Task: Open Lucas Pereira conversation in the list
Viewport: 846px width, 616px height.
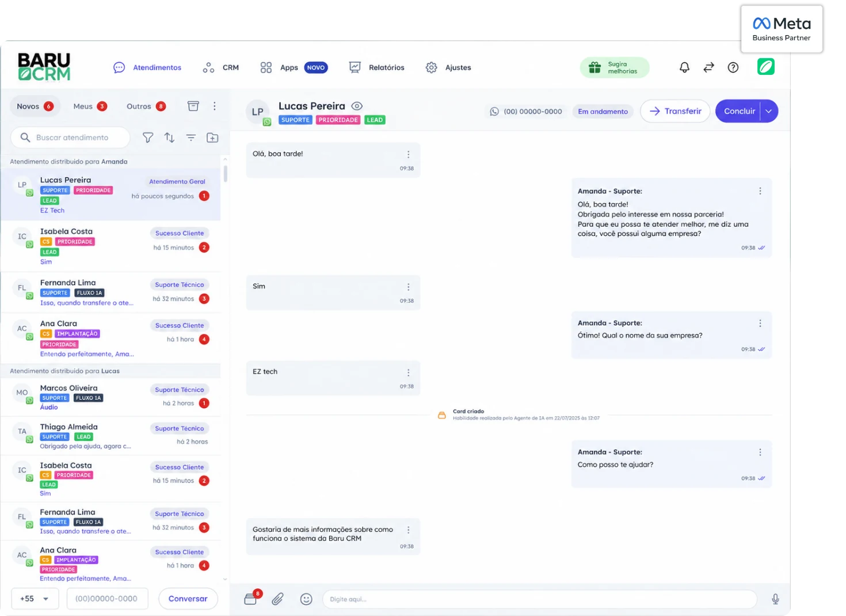Action: 110,195
